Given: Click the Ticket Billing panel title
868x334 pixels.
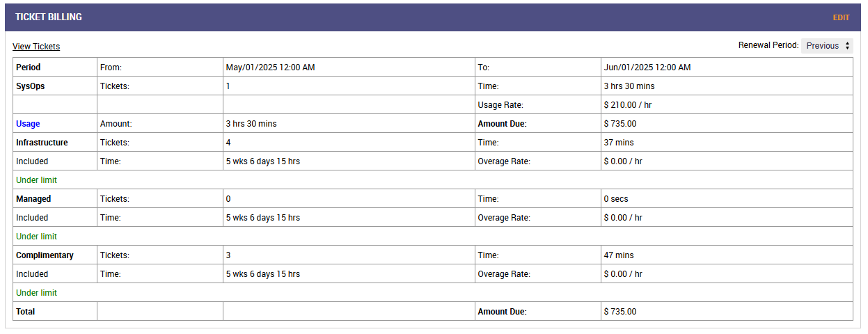Looking at the screenshot, I should click(49, 17).
